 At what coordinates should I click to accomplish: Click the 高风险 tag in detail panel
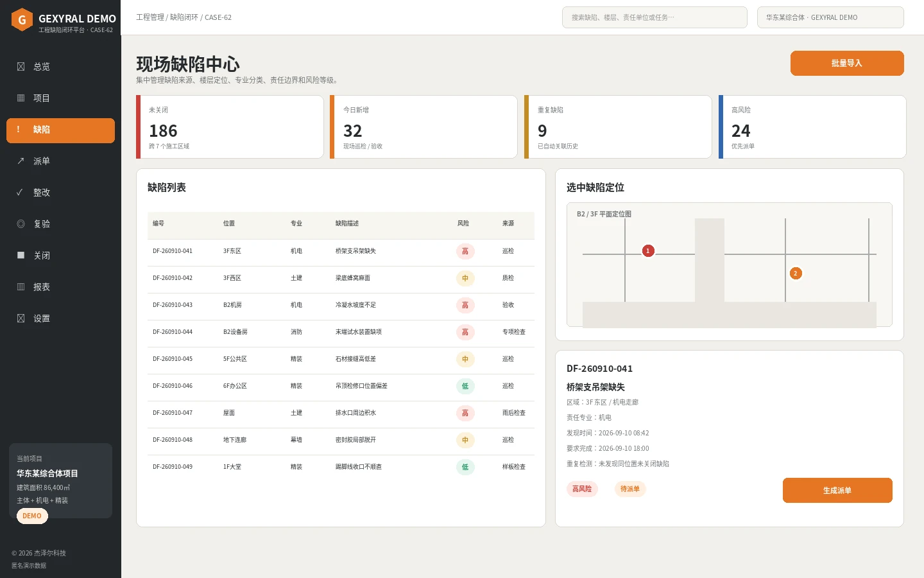click(x=582, y=489)
